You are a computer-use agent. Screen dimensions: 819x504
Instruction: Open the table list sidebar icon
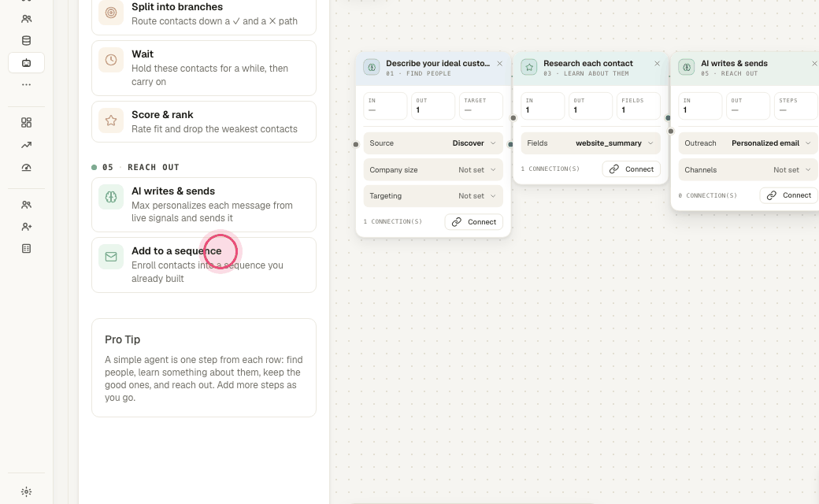click(x=26, y=249)
